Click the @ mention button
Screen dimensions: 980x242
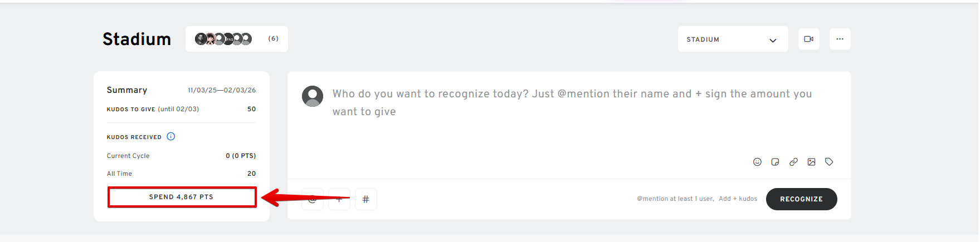313,199
